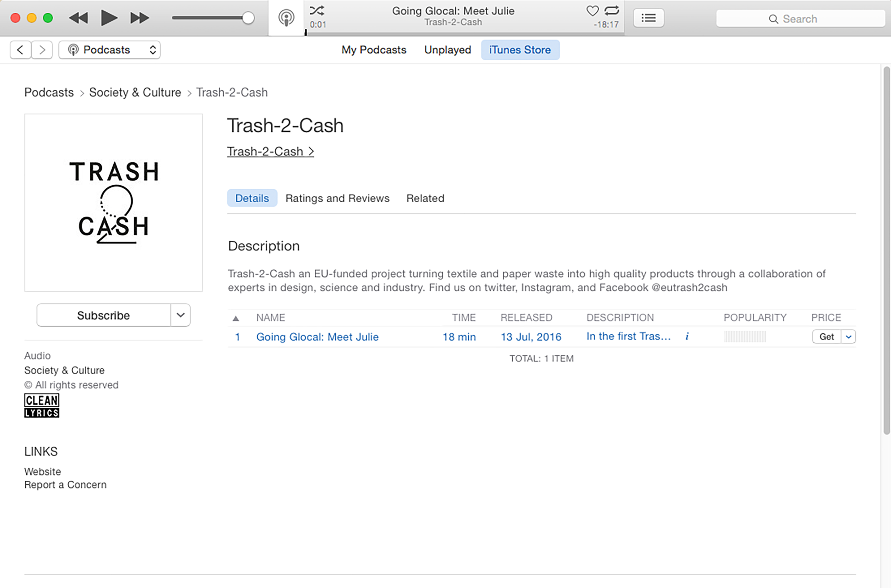
Task: Select the iTunes Store tab
Action: coord(520,50)
